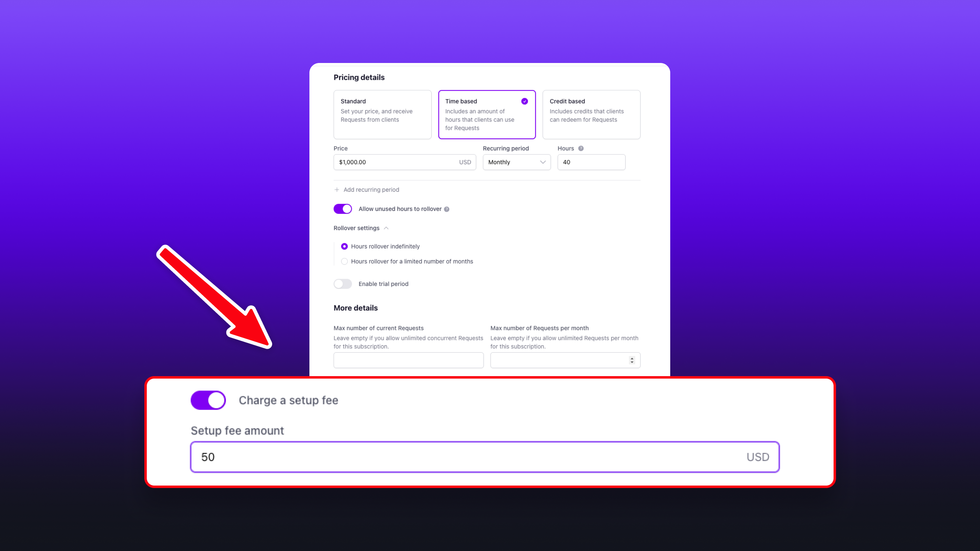
Task: Click the help icon beside rollover toggle
Action: click(x=447, y=209)
